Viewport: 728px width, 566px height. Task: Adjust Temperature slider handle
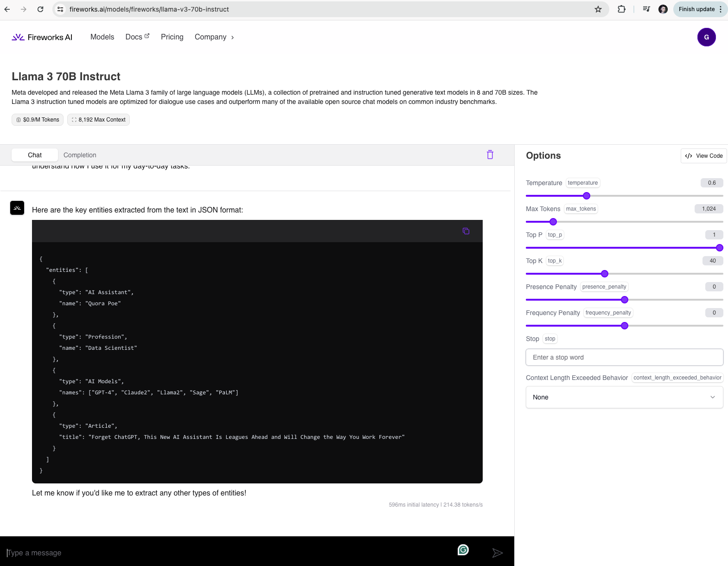(x=587, y=196)
